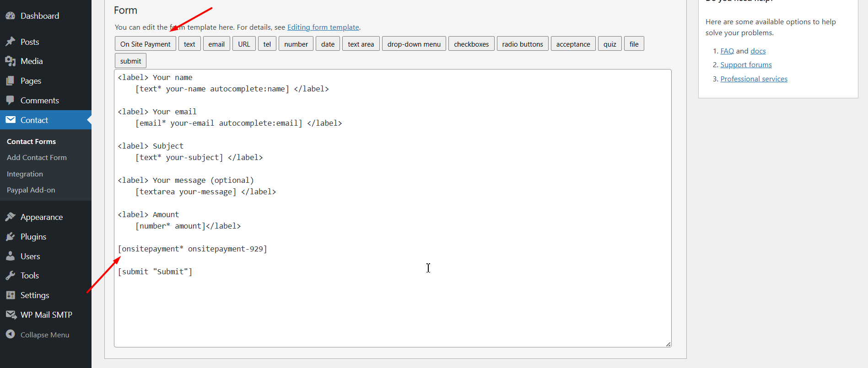868x368 pixels.
Task: Open Professional services link
Action: (x=754, y=79)
